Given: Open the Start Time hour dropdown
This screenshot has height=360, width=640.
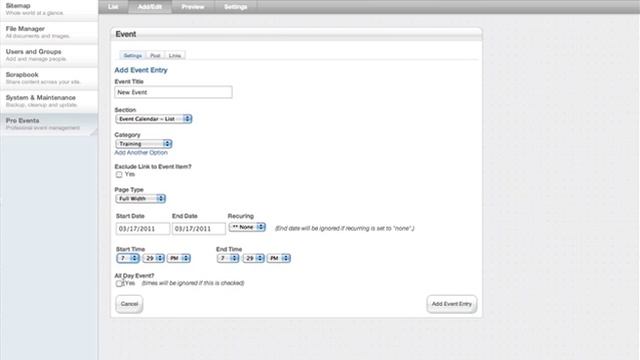Looking at the screenshot, I should 128,258.
